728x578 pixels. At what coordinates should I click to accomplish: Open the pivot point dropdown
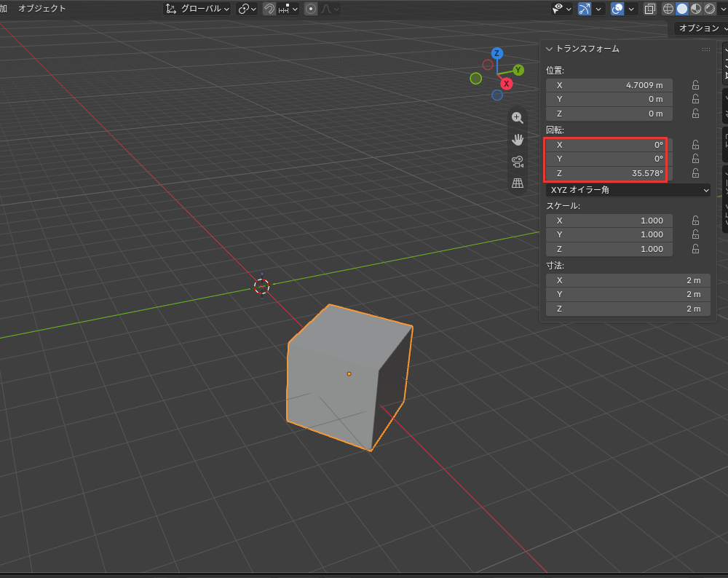(x=247, y=9)
